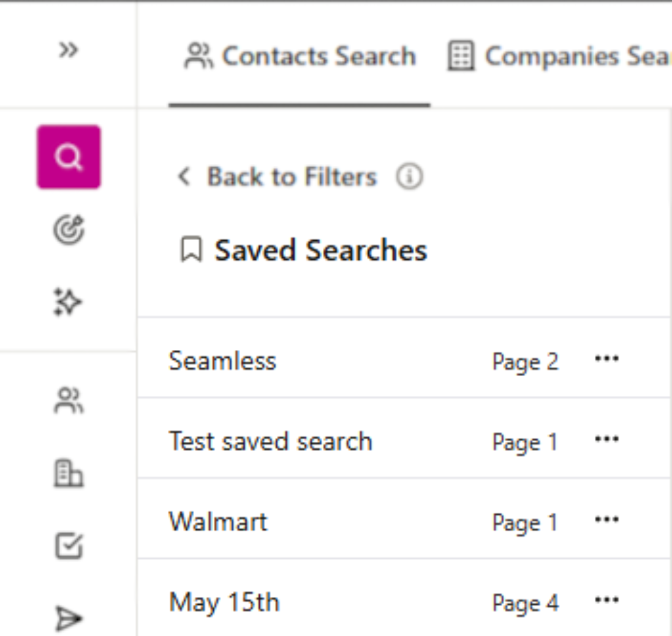Open the ellipsis menu beside Walmart

(x=606, y=520)
